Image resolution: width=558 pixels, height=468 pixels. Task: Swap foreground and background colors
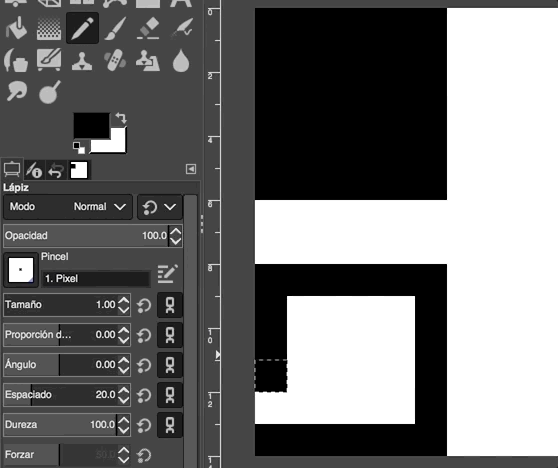click(121, 118)
